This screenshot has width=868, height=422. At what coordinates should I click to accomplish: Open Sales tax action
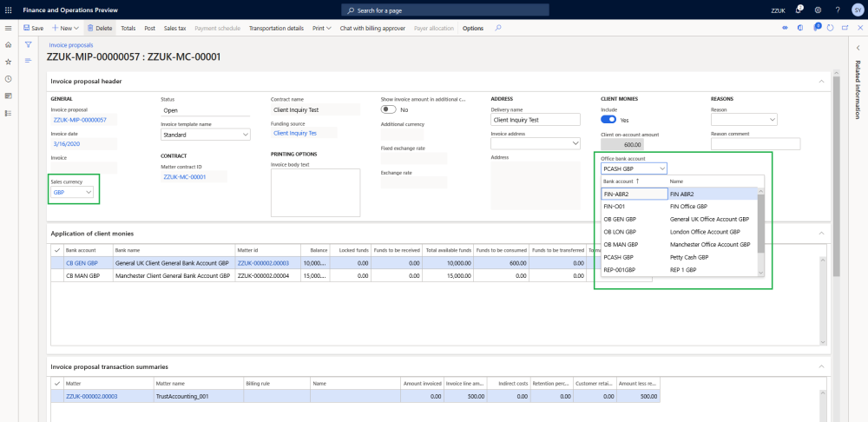click(x=175, y=28)
